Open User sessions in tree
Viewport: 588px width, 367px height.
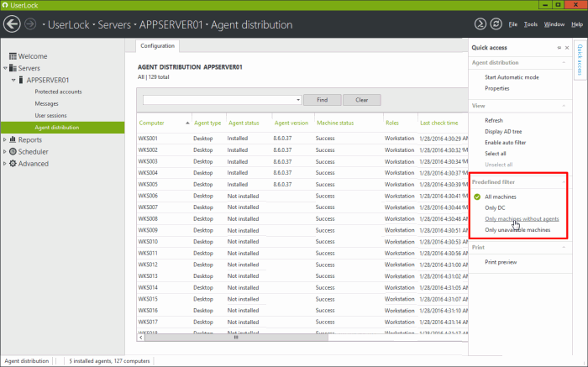pyautogui.click(x=50, y=115)
